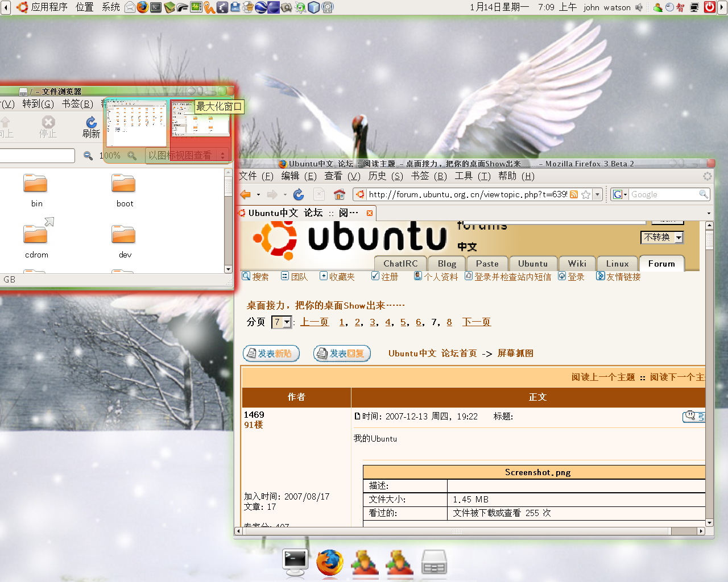Image resolution: width=728 pixels, height=582 pixels.
Task: Open the list-all-tabs dropdown arrow
Action: tap(709, 214)
